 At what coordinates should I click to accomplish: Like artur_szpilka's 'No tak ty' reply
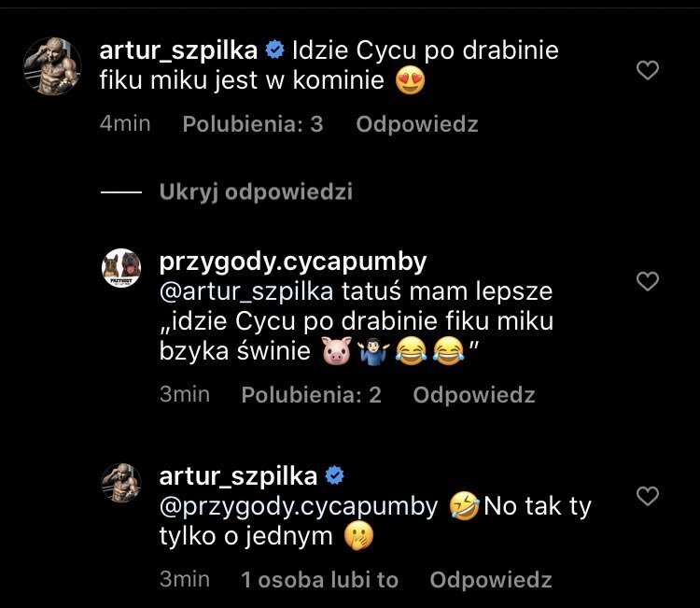[647, 495]
